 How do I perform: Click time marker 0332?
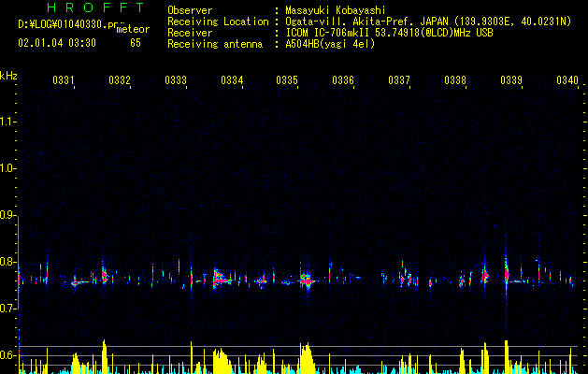tap(120, 79)
